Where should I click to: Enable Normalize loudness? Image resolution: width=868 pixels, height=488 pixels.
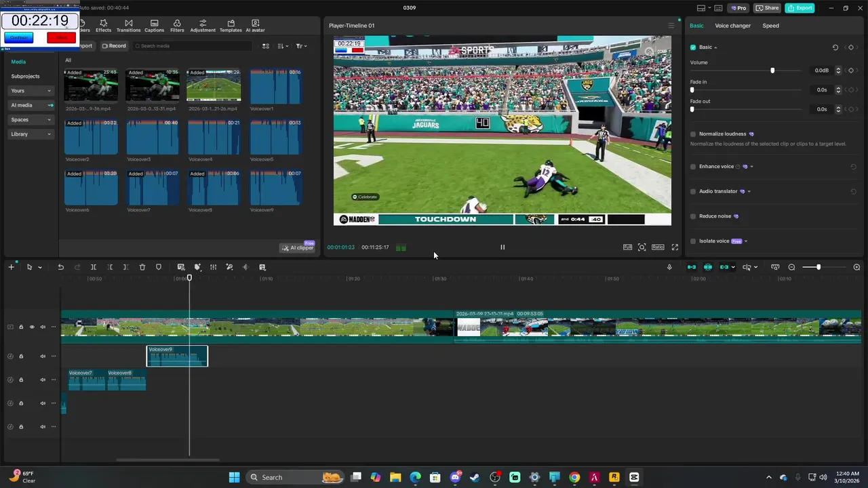coord(693,134)
